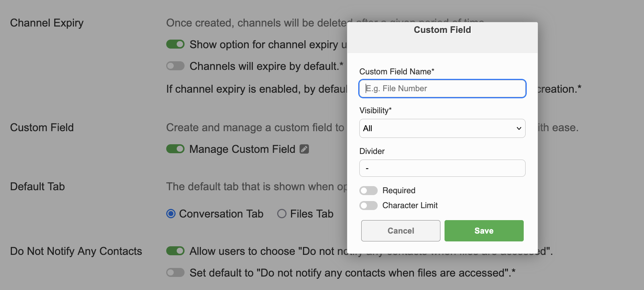Toggle Show option for channel expiry switch
Screen dimensions: 644x290
[175, 44]
